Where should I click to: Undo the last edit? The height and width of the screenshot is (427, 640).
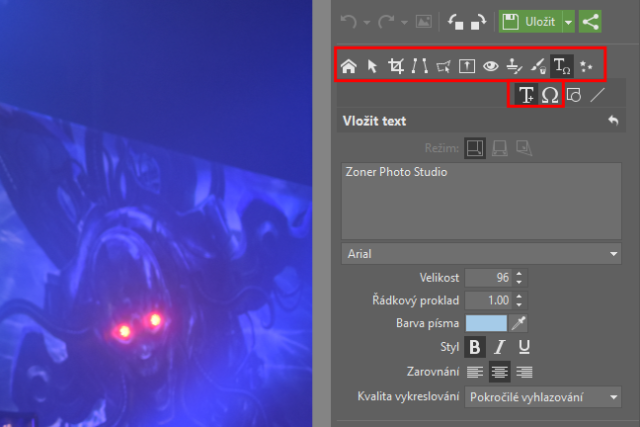(x=349, y=21)
